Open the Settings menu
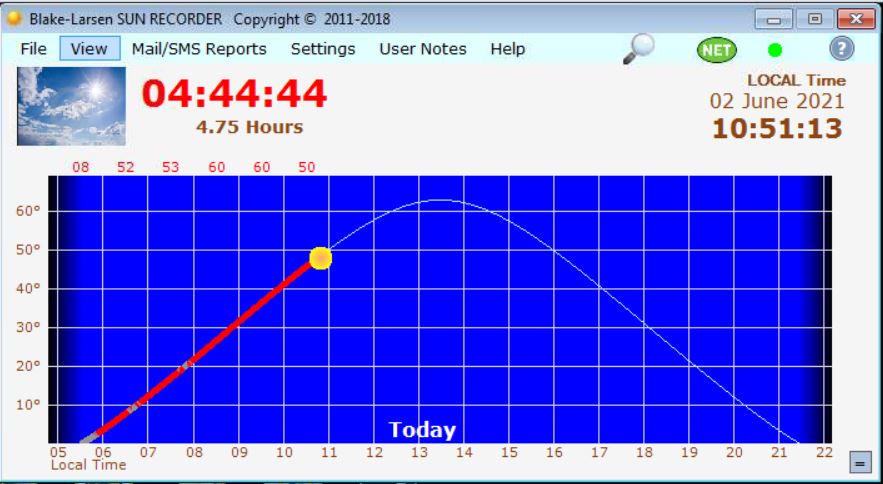 tap(323, 49)
